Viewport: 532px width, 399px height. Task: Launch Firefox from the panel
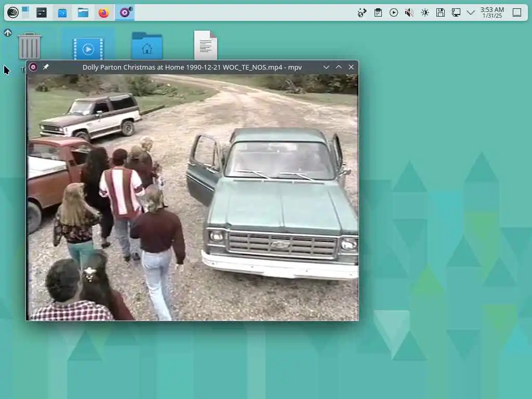point(103,12)
